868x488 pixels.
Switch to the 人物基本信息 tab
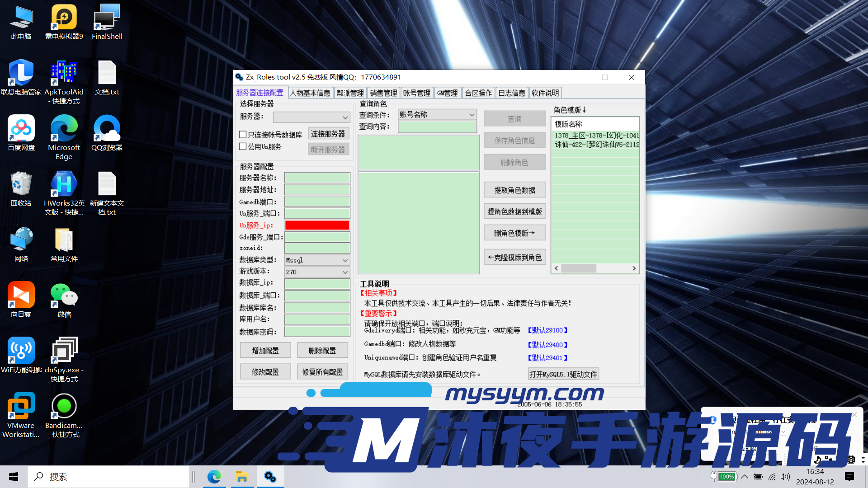[310, 93]
